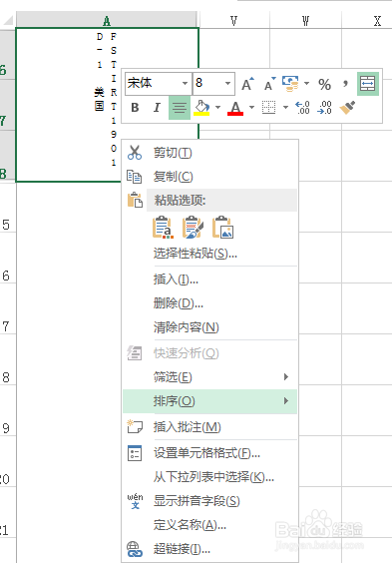
Task: Expand fill color dropdown arrow
Action: (217, 108)
